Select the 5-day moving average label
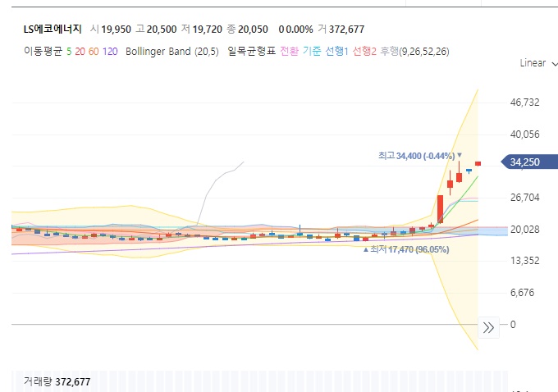The image size is (558, 392). (x=69, y=52)
